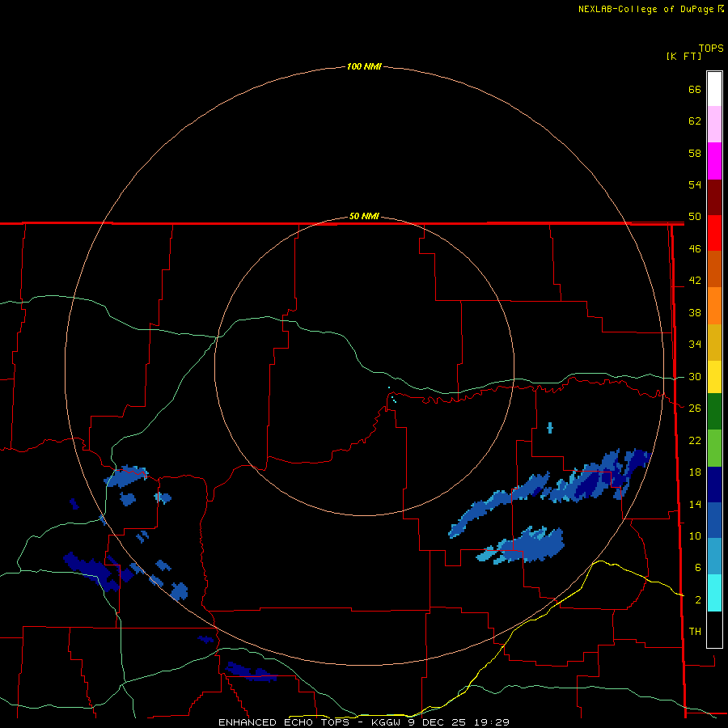
Task: Click the 9 DEC 25 date stamp
Action: coord(437,722)
